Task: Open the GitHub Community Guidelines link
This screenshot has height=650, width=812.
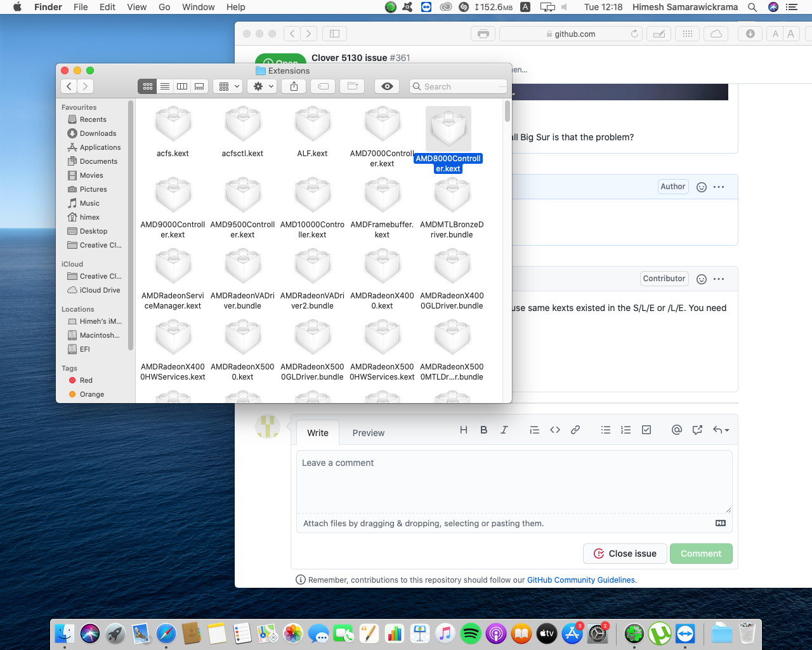Action: 581,580
